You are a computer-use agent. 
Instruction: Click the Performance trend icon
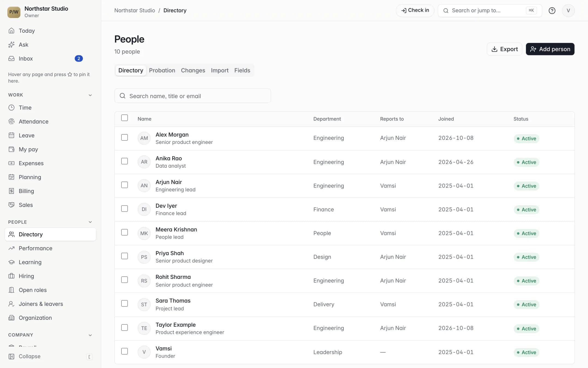[11, 248]
